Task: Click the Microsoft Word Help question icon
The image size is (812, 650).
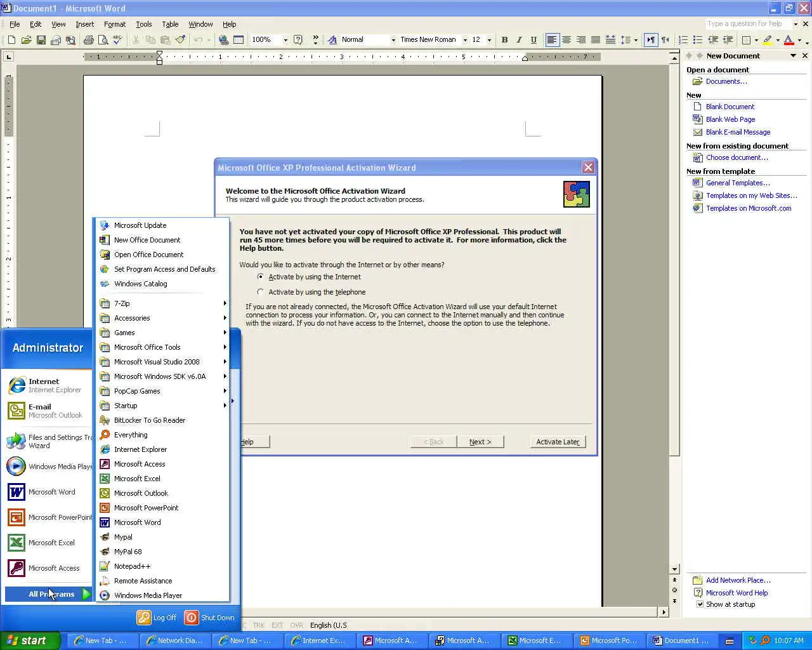Action: 298,40
